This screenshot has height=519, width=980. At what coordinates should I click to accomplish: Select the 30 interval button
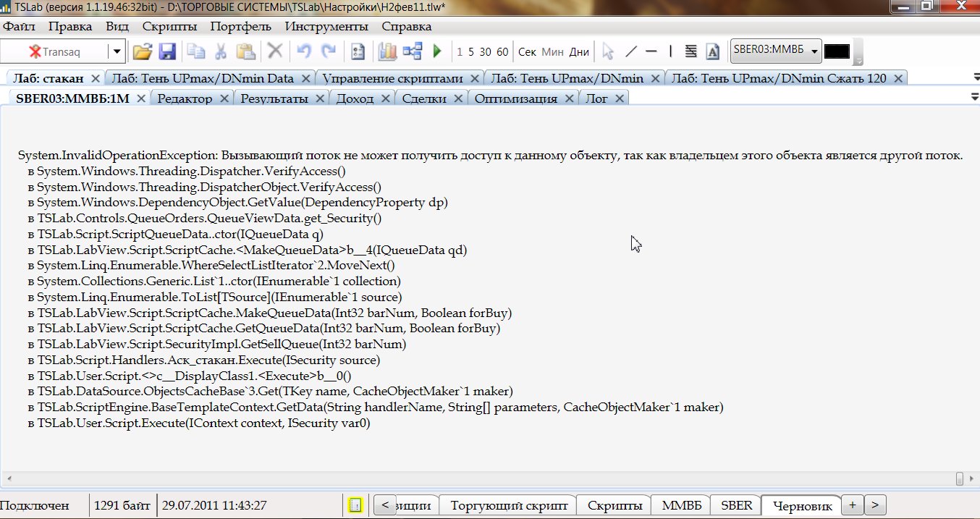click(485, 51)
